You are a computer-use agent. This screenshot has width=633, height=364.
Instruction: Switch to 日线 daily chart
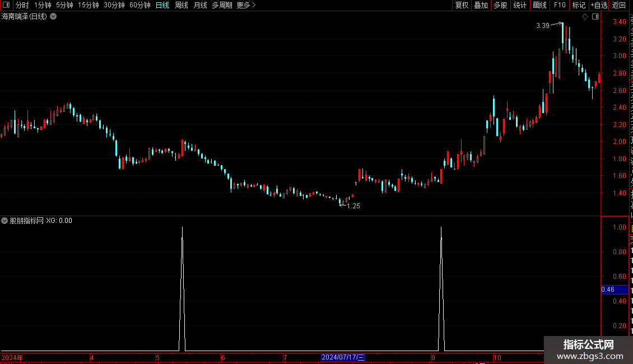(x=162, y=5)
